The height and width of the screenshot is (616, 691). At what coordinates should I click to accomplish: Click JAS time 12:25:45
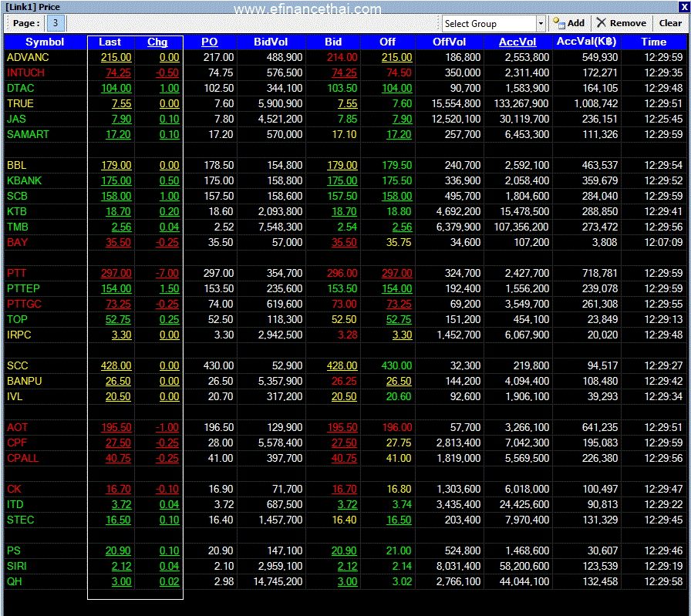tap(663, 119)
